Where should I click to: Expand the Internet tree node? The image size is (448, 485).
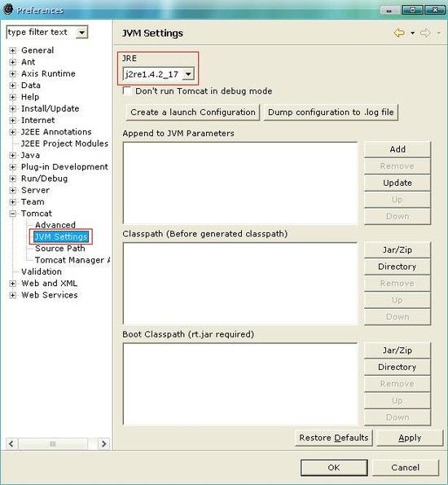click(x=12, y=121)
